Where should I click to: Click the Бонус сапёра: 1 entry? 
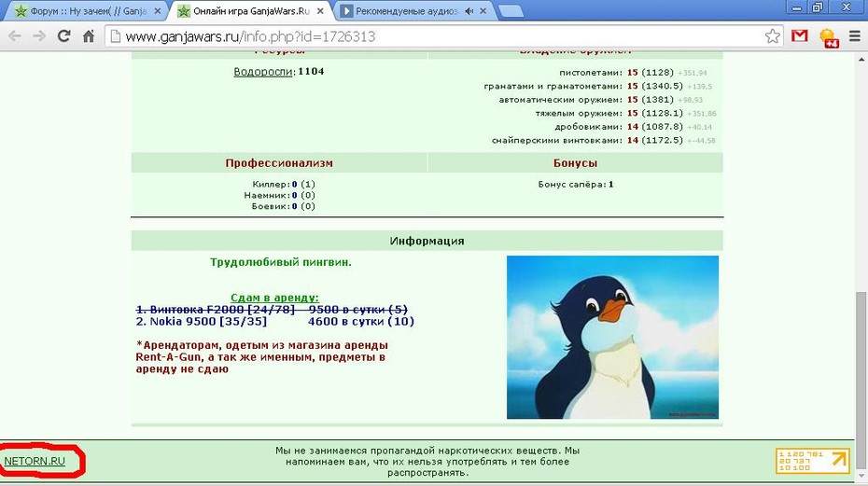point(576,185)
